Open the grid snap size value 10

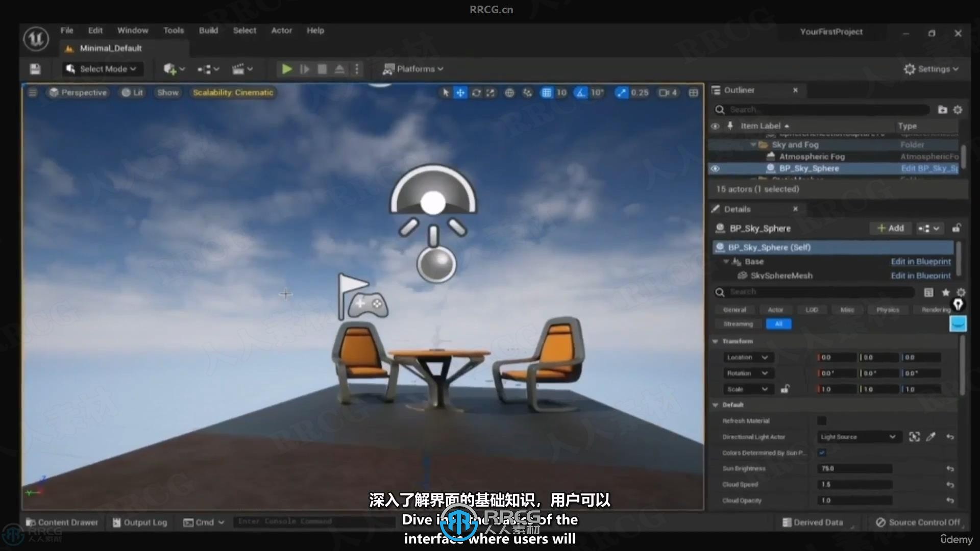(x=561, y=92)
